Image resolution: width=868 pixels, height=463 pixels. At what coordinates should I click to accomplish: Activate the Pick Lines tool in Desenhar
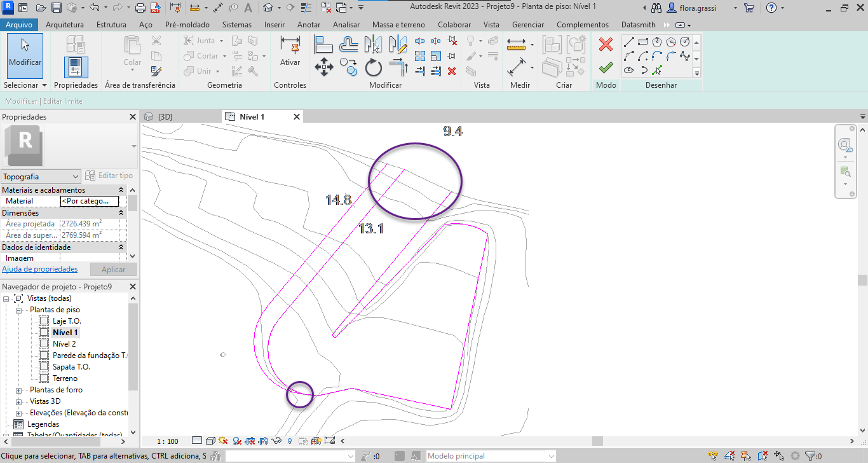tap(657, 71)
